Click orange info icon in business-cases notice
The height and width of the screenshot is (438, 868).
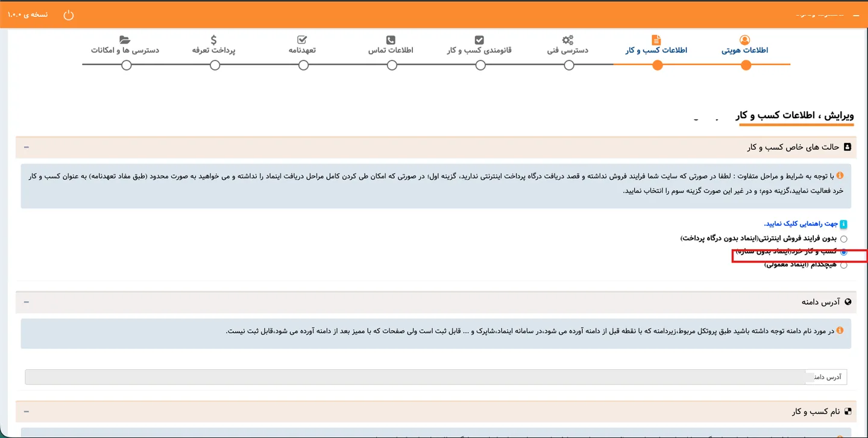point(840,176)
